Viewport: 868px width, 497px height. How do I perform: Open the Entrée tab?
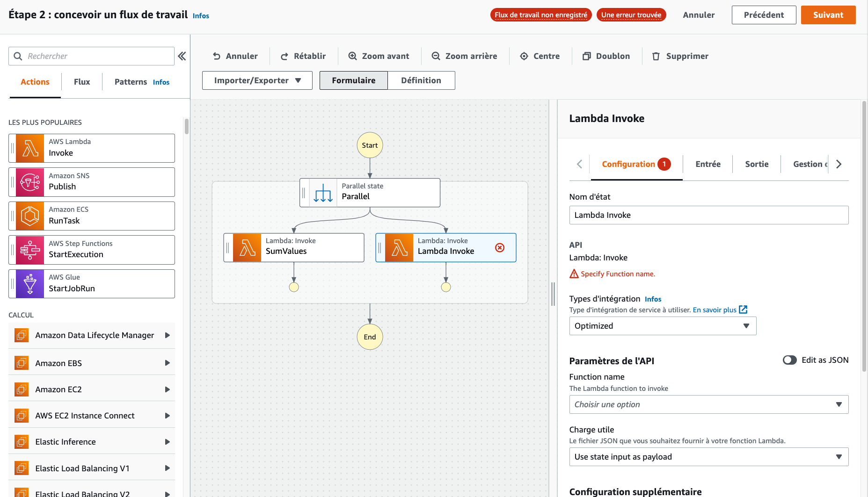point(708,164)
